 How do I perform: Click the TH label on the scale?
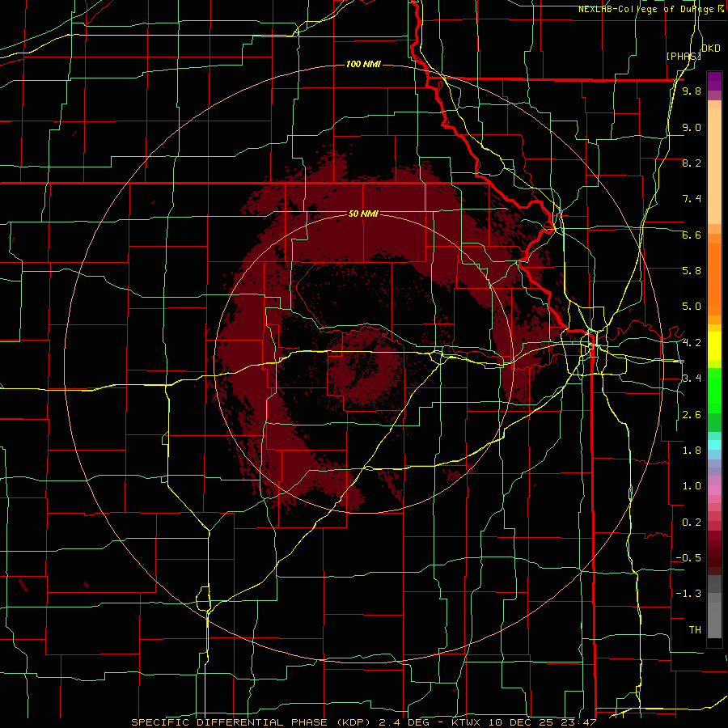point(695,630)
